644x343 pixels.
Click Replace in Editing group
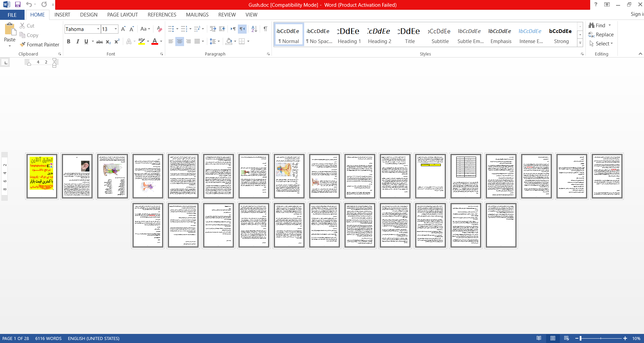tap(601, 35)
